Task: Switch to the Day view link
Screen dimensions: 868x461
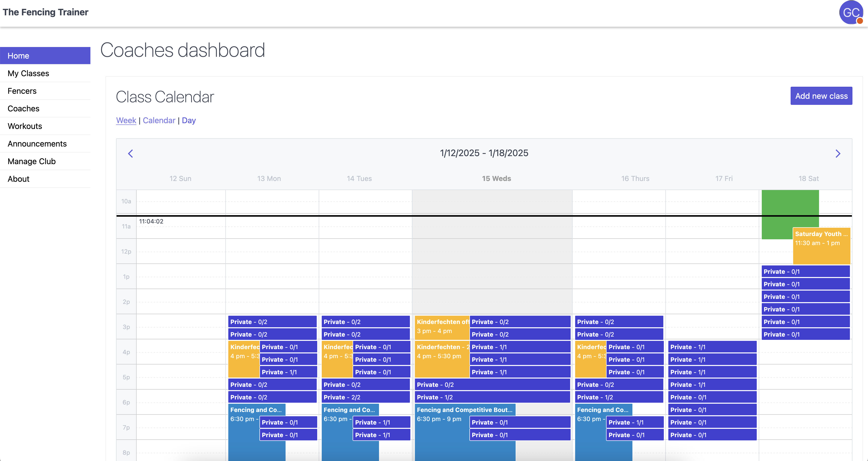Action: [x=189, y=120]
